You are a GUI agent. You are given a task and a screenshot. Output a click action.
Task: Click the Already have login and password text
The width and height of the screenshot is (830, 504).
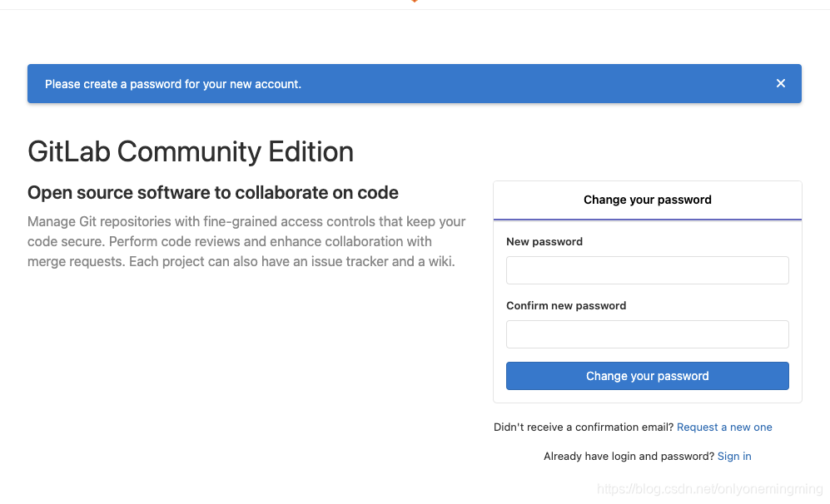629,457
